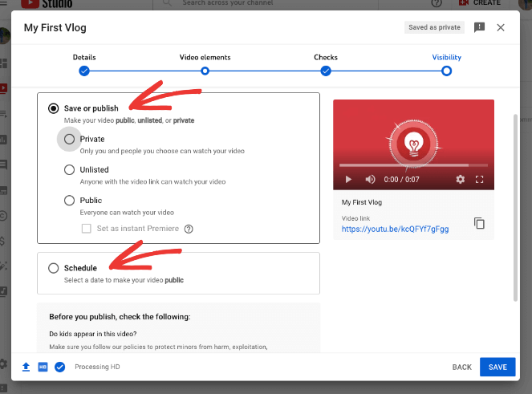Play the video preview
Screen dimensions: 532x394
point(348,180)
